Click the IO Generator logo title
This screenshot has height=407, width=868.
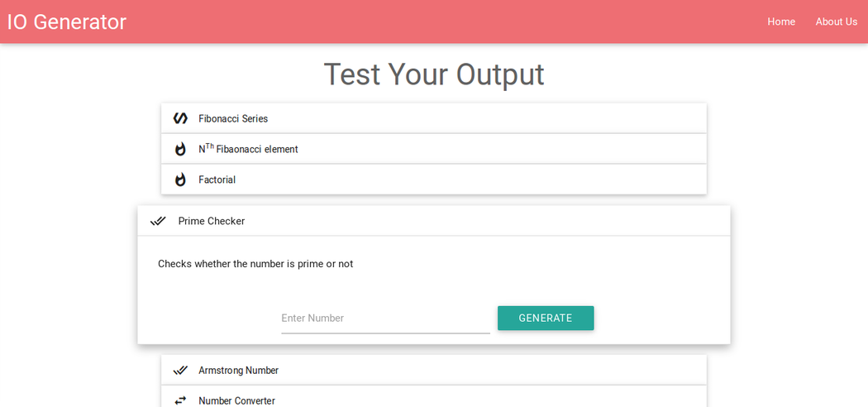click(67, 22)
